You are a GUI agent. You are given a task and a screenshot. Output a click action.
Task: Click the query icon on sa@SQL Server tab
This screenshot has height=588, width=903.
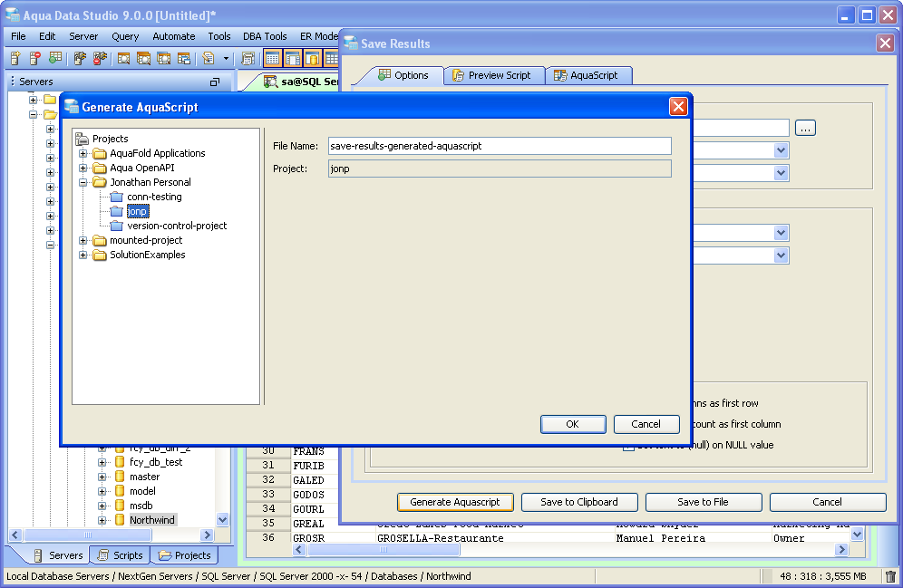(x=271, y=82)
